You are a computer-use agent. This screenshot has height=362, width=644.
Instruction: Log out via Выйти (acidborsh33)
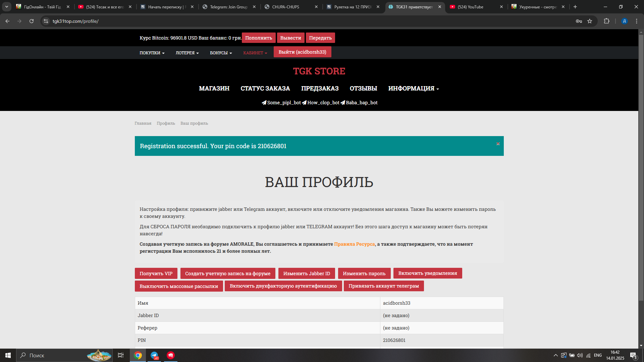pos(302,52)
